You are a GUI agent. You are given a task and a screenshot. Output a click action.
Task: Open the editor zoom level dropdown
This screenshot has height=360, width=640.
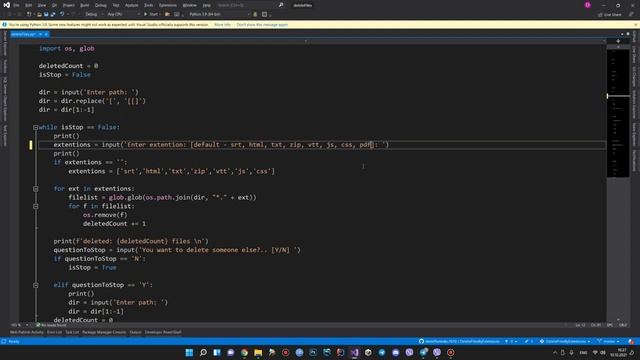(20, 325)
